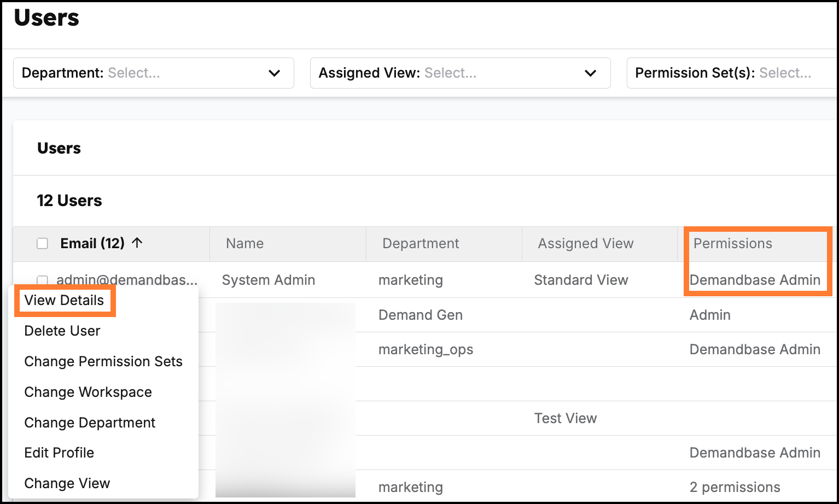Click the System Admin name cell
This screenshot has height=504, width=839.
coord(269,280)
